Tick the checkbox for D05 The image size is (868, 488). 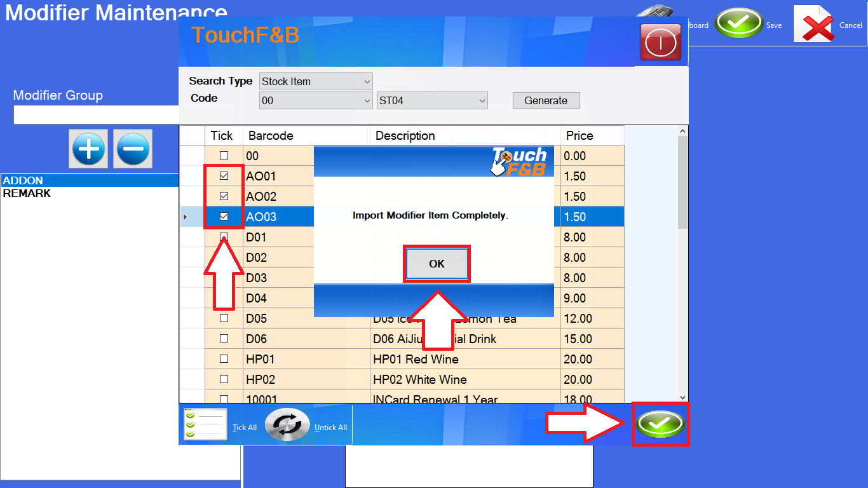[x=224, y=318]
